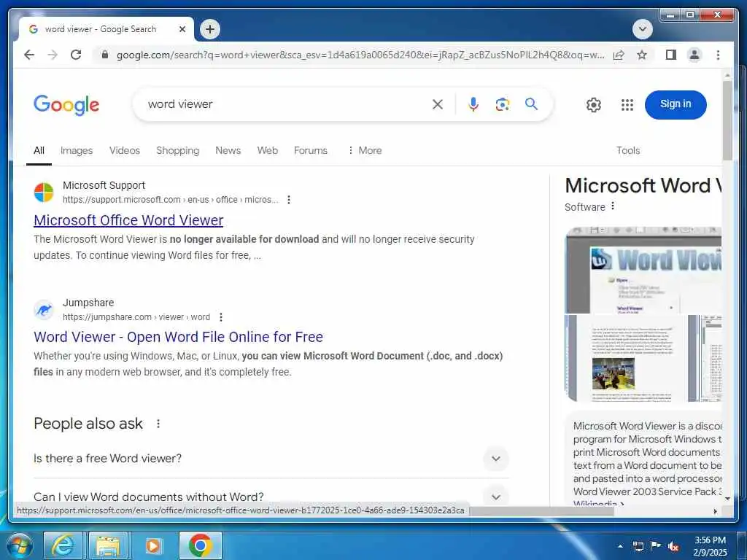Open Google quick settings gear
Image resolution: width=747 pixels, height=560 pixels.
[x=594, y=105]
